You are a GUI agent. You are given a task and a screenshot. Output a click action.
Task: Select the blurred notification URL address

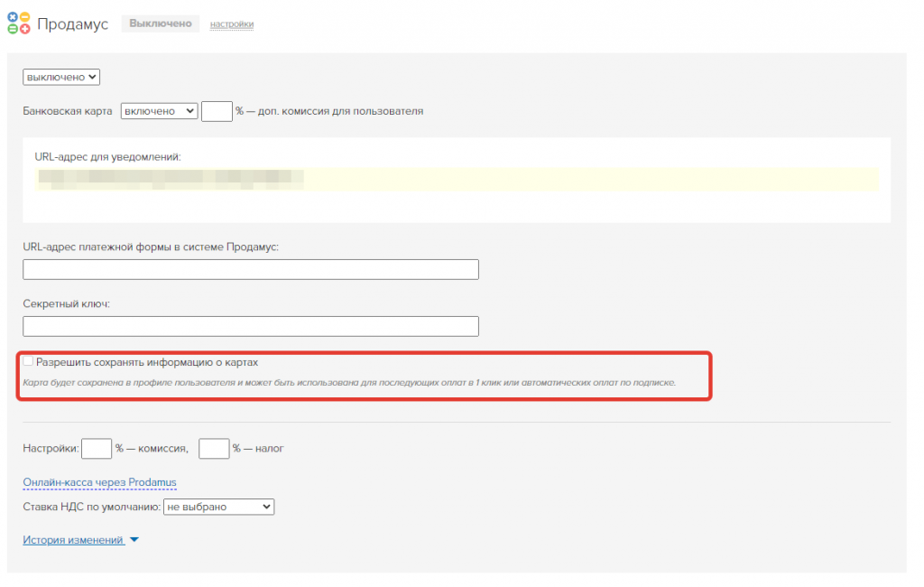click(x=170, y=178)
